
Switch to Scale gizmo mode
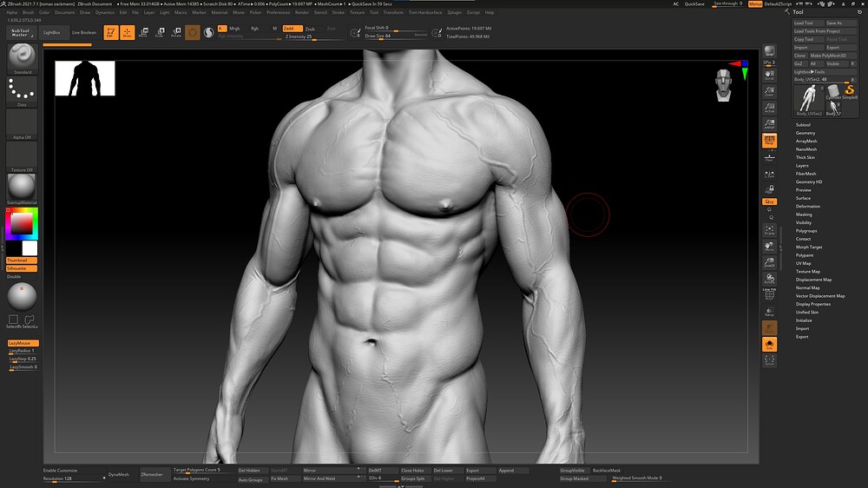click(x=160, y=33)
